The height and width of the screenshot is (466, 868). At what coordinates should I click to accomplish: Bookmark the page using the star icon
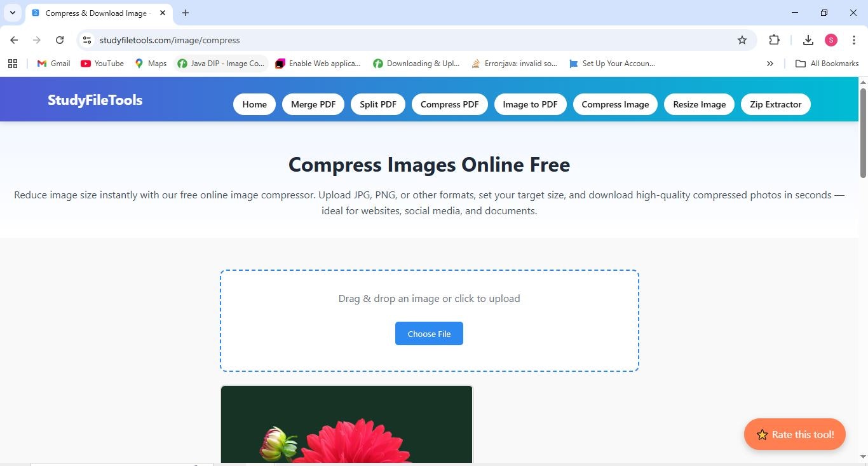tap(742, 39)
